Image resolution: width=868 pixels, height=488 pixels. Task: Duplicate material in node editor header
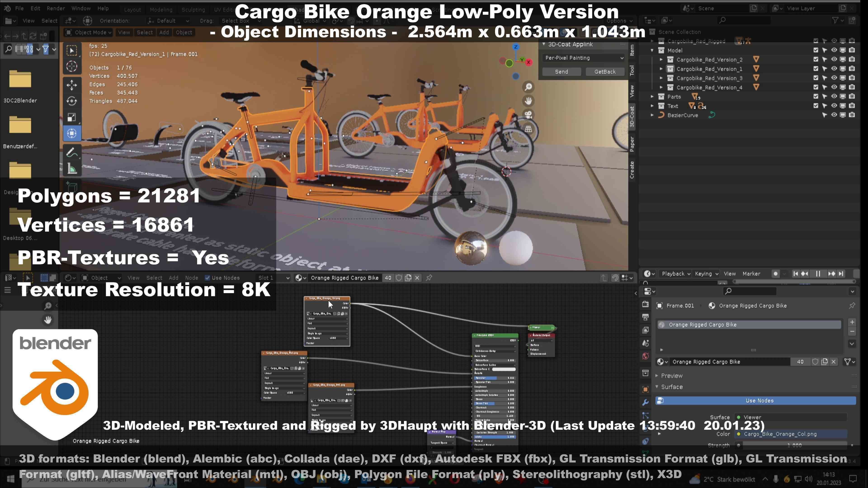click(408, 278)
